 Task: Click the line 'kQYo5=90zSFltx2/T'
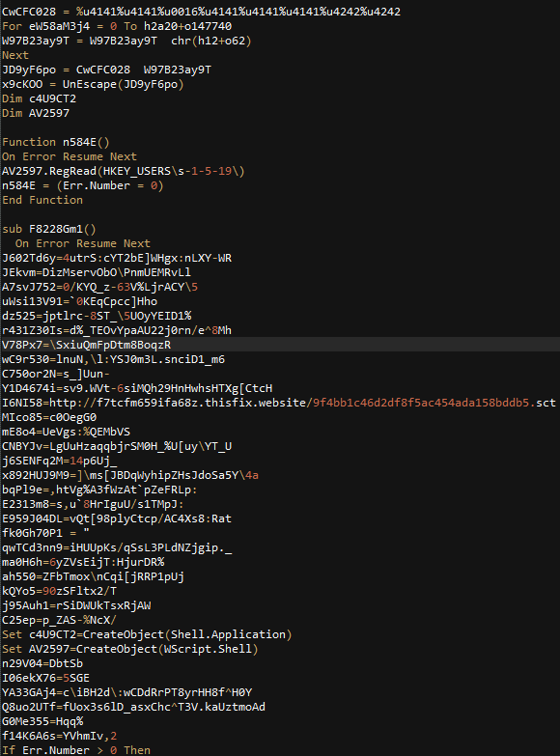click(59, 591)
